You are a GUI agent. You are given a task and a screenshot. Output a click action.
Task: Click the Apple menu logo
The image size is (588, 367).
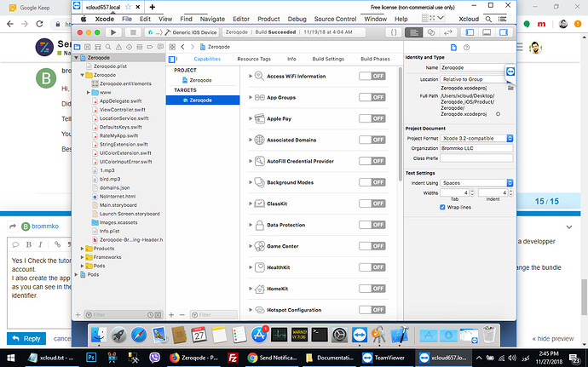(84, 19)
